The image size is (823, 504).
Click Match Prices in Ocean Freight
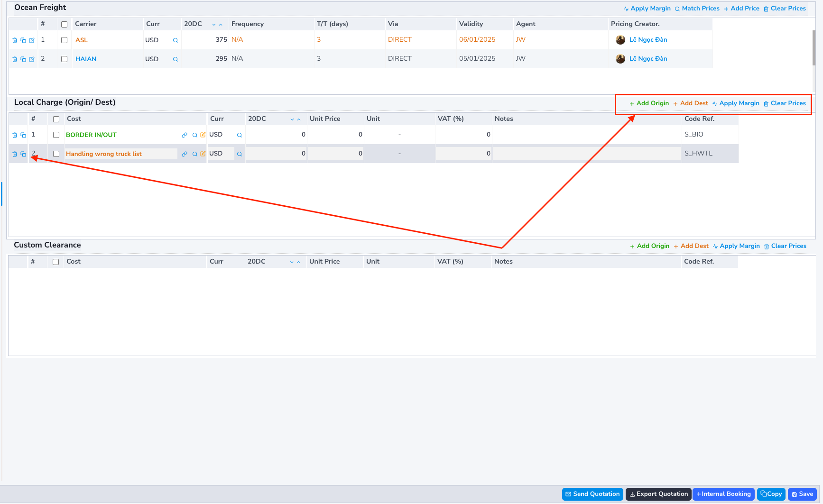[697, 8]
